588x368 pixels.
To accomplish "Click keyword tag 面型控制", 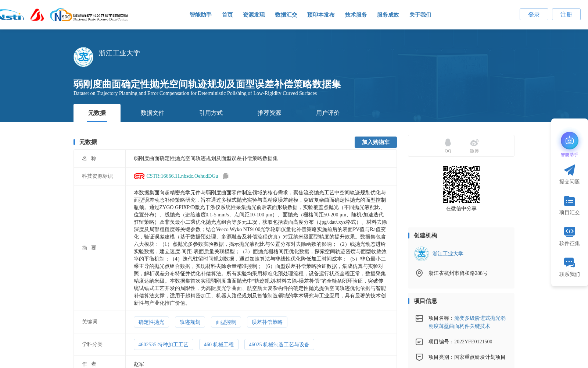I will pos(226,322).
